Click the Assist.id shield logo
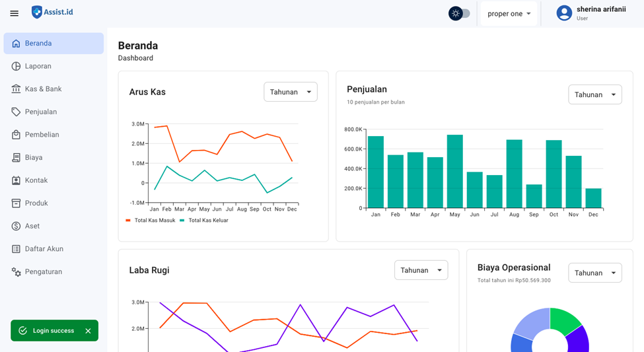Image resolution: width=644 pixels, height=352 pixels. (x=37, y=12)
